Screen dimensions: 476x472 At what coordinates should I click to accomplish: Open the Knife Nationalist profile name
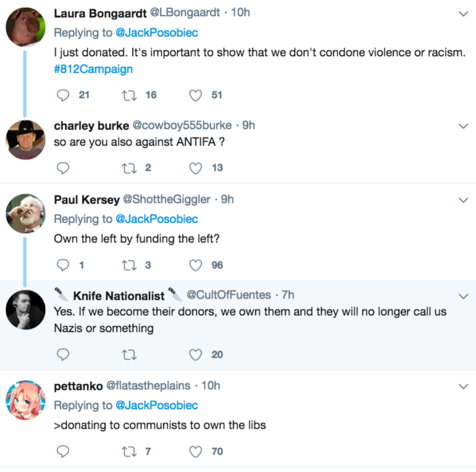[x=119, y=296]
